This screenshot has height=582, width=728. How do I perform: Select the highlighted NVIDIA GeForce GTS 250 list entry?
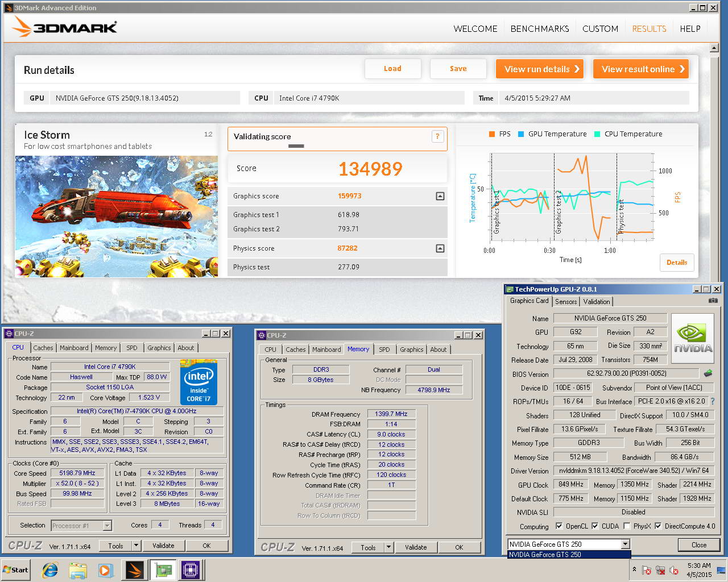[569, 555]
